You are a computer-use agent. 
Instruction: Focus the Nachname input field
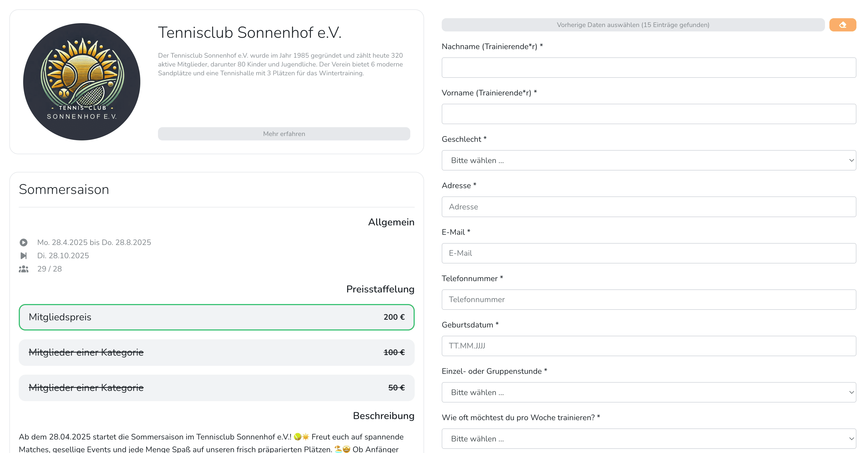649,68
